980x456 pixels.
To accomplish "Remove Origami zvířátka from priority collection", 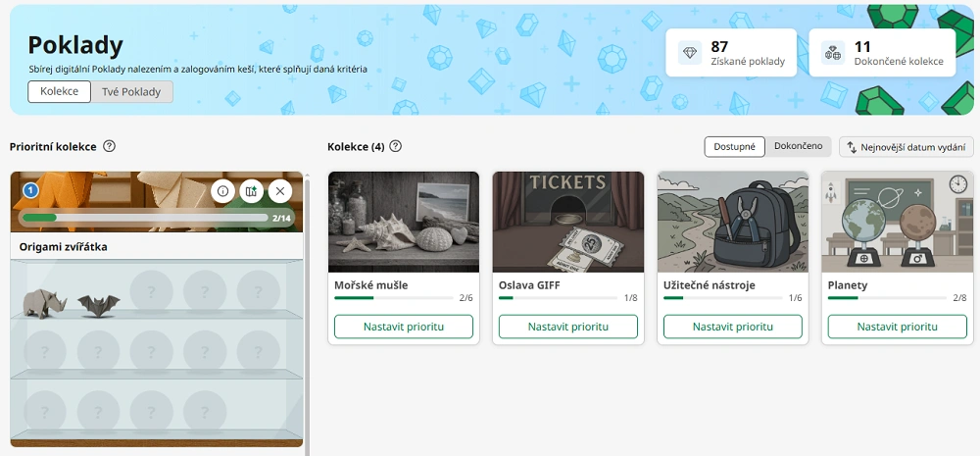I will coord(279,191).
